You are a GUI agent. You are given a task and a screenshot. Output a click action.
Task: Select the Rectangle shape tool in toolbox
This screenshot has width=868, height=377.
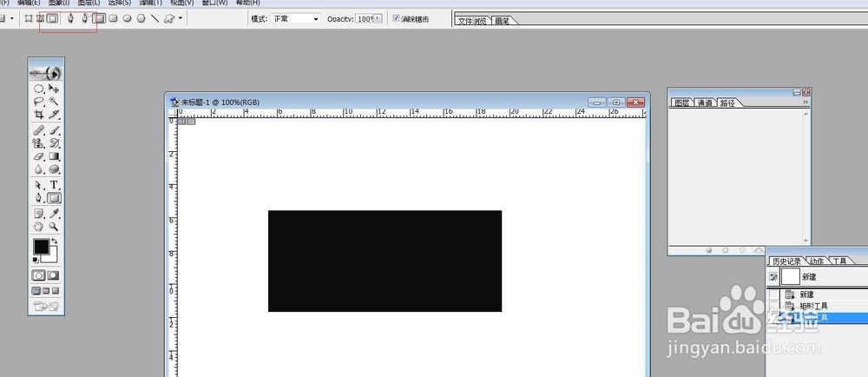coord(54,198)
